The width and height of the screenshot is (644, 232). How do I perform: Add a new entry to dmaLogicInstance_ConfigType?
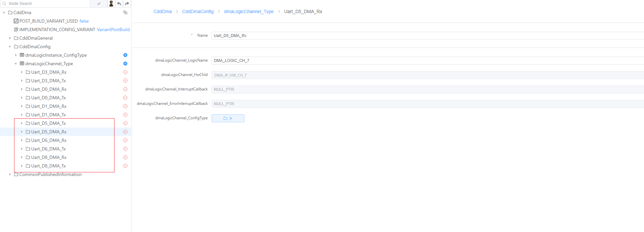point(125,55)
